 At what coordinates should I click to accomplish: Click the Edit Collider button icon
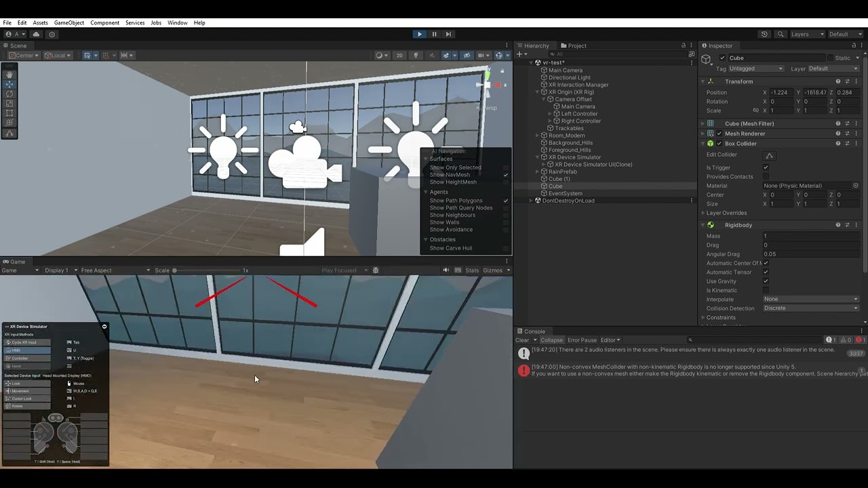click(769, 155)
